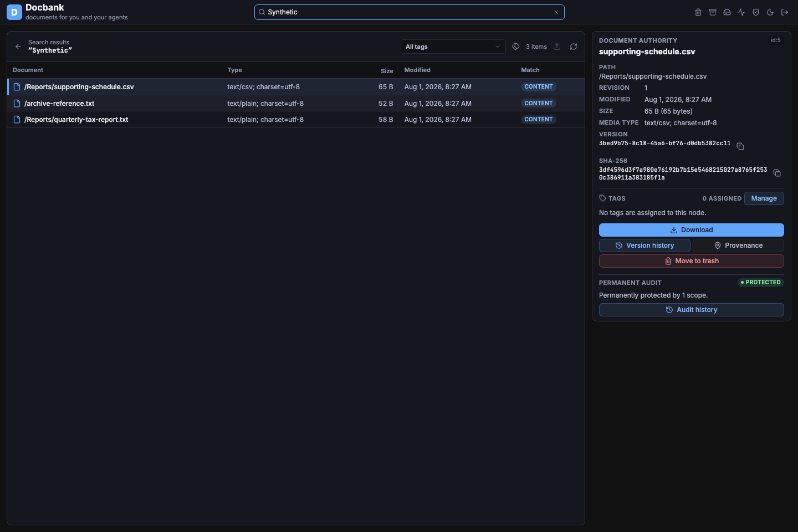
Task: Click the Docbank logo icon
Action: 14,12
